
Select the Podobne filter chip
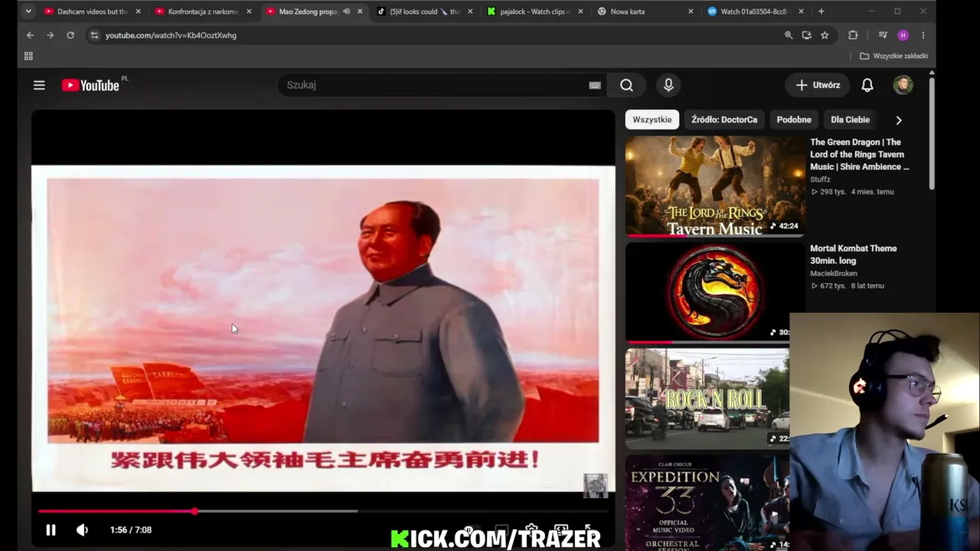(x=794, y=119)
